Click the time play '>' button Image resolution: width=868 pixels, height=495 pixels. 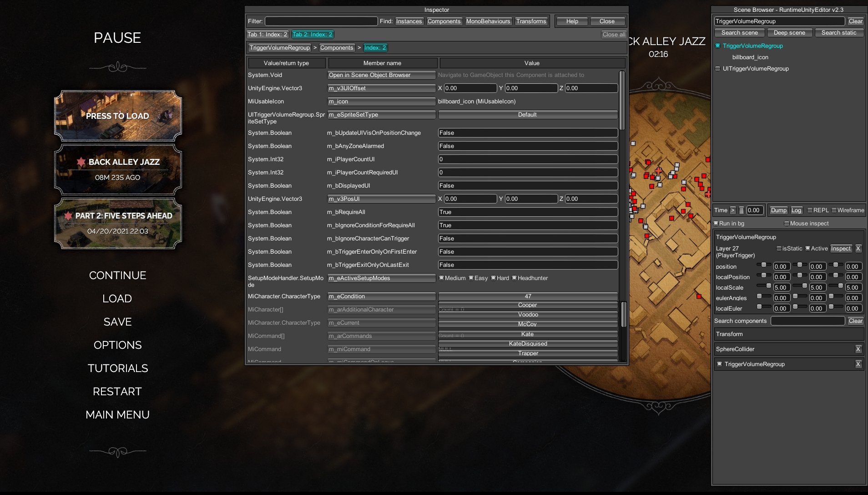tap(732, 210)
